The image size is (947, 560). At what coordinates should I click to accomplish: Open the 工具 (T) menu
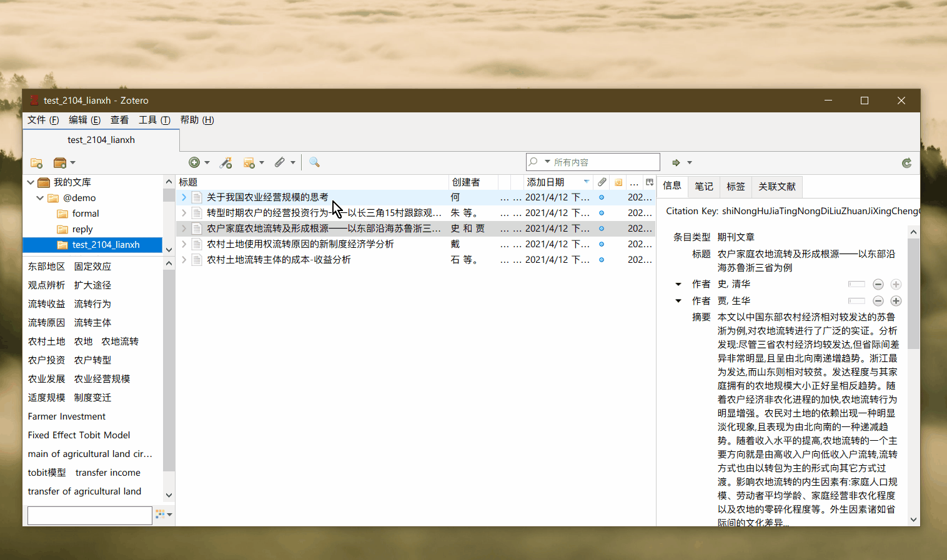click(154, 120)
